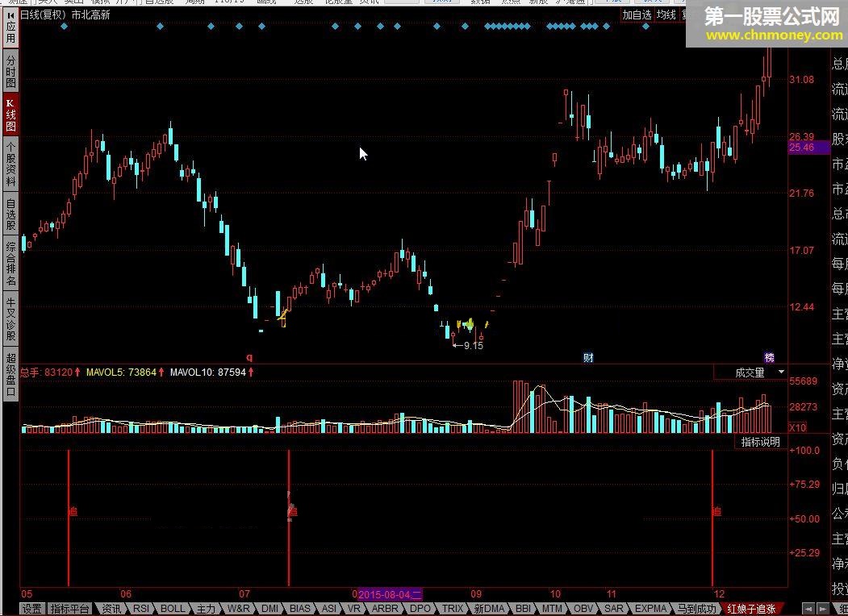Open 自选股 list in sidebar
Screen dimensions: 848x616
point(10,214)
